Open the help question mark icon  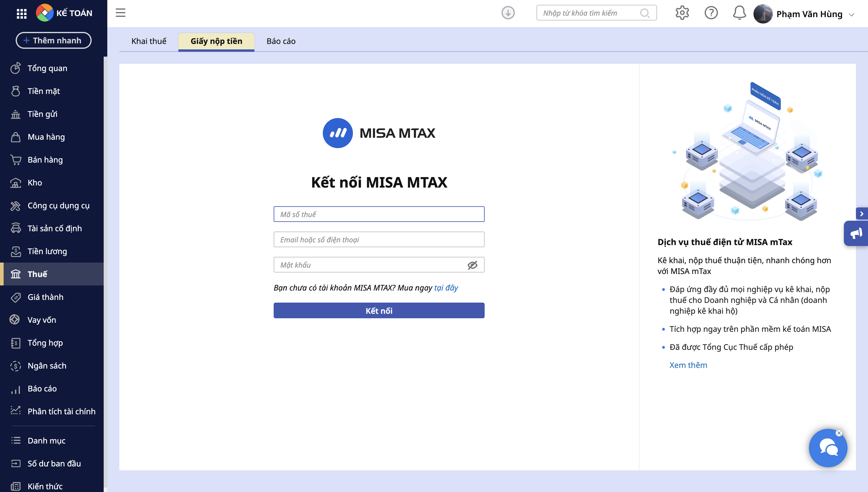[x=711, y=13]
